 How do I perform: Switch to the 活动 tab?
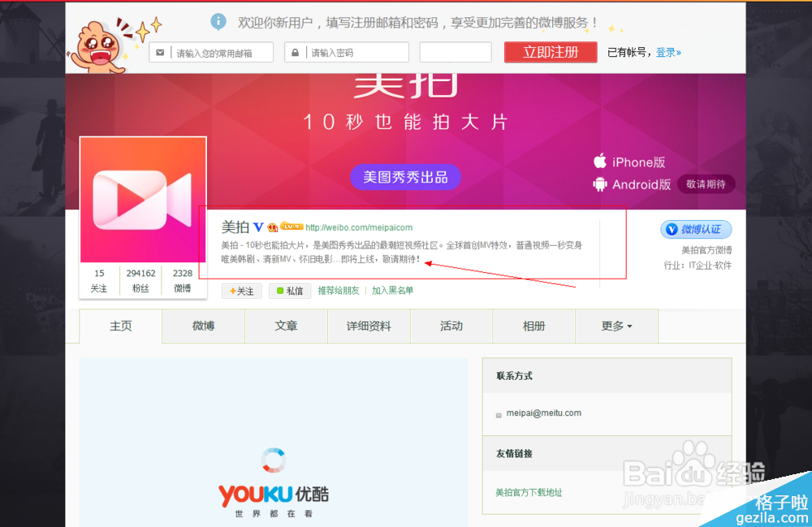(451, 326)
